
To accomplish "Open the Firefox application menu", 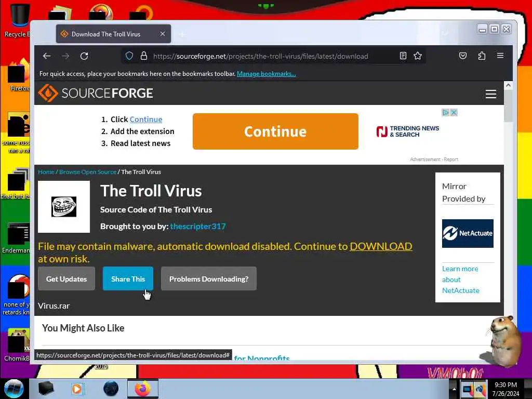I will 500,56.
